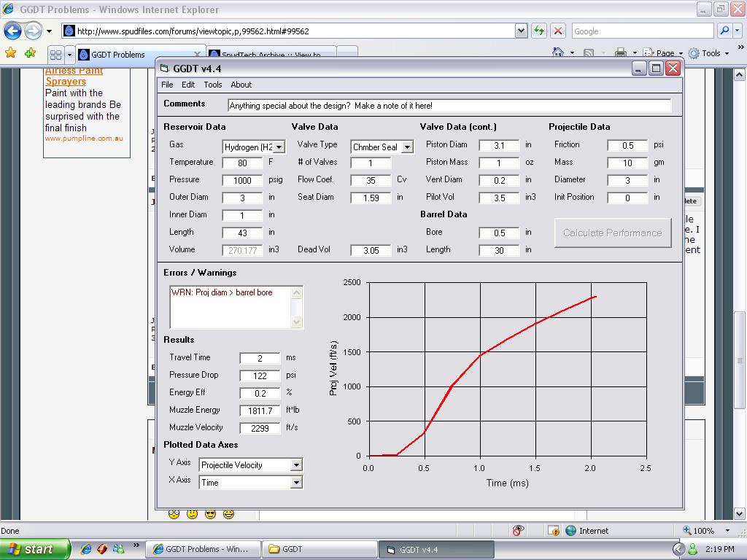The width and height of the screenshot is (747, 560).
Task: Click the Reservoir Pressure input field
Action: click(242, 180)
